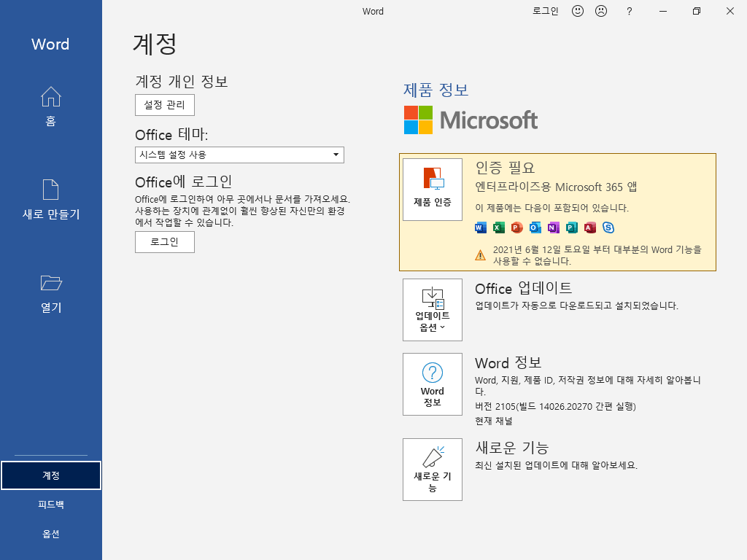This screenshot has height=560, width=747.
Task: Click the warning triangle icon
Action: pos(480,255)
